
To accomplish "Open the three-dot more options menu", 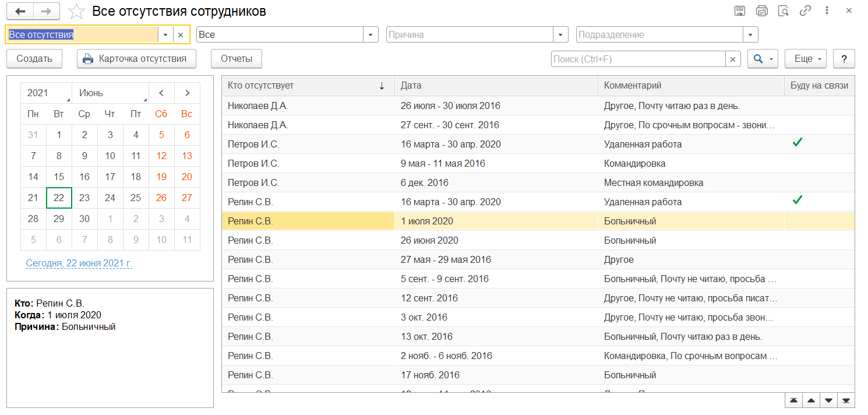I will [827, 11].
